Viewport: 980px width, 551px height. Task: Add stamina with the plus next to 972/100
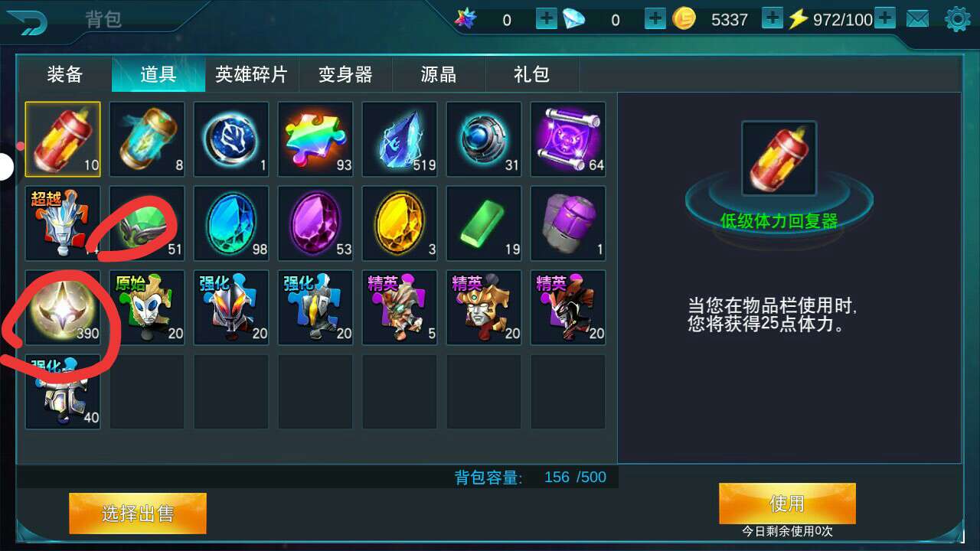[x=885, y=19]
